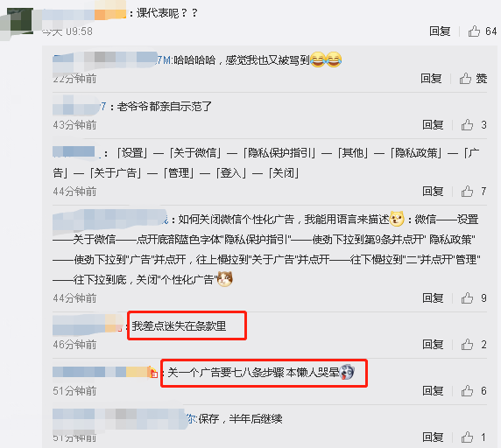Like the 设置—关于微信 steps comment
501x448 pixels.
(467, 191)
